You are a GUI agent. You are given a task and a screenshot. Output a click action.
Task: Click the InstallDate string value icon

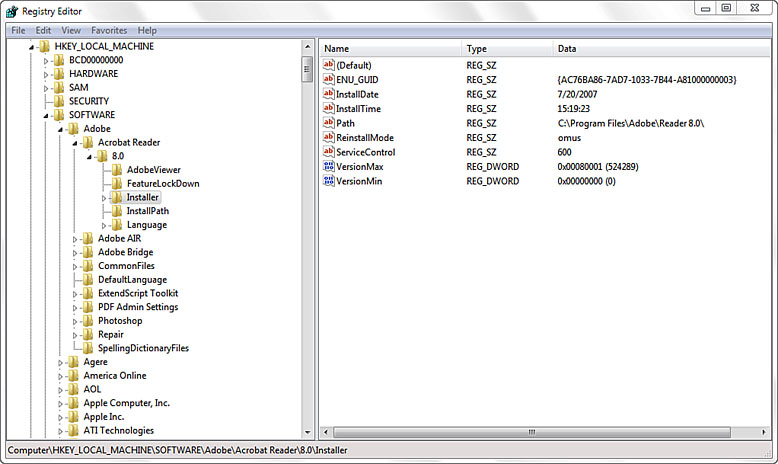pyautogui.click(x=328, y=94)
